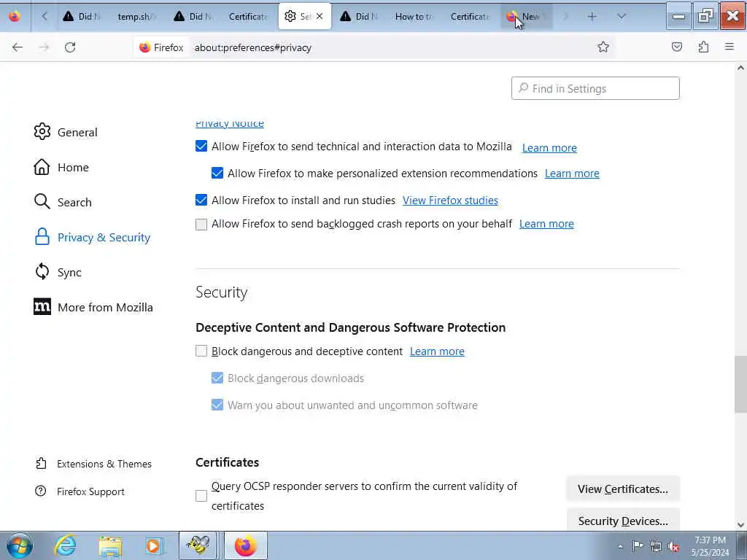Click the Firefox taskbar button
The image size is (747, 560).
245,545
